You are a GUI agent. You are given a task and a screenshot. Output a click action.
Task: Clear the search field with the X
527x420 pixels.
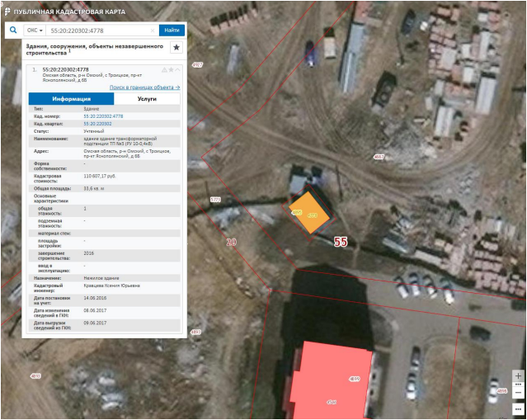tap(152, 30)
